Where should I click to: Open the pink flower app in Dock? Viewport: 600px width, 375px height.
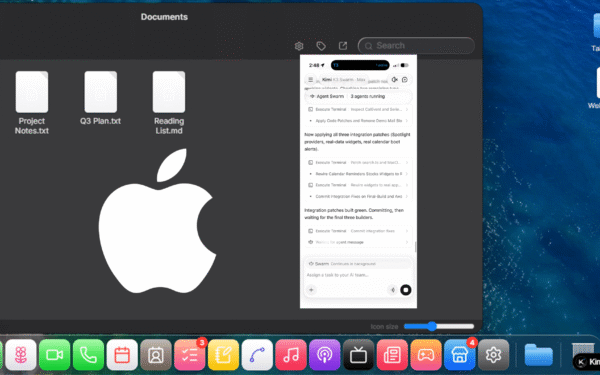coord(21,355)
